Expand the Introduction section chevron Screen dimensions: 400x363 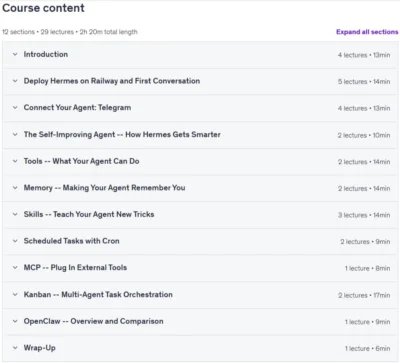click(15, 54)
